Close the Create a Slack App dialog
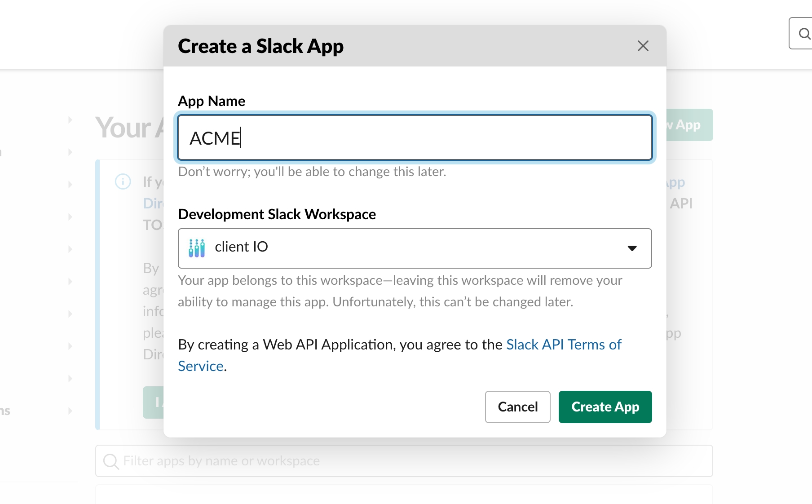This screenshot has height=504, width=812. click(x=643, y=46)
